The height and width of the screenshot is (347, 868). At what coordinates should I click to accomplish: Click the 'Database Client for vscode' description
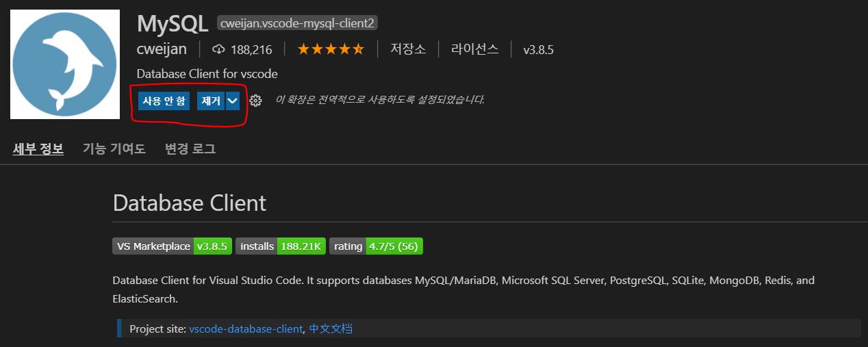pyautogui.click(x=207, y=74)
